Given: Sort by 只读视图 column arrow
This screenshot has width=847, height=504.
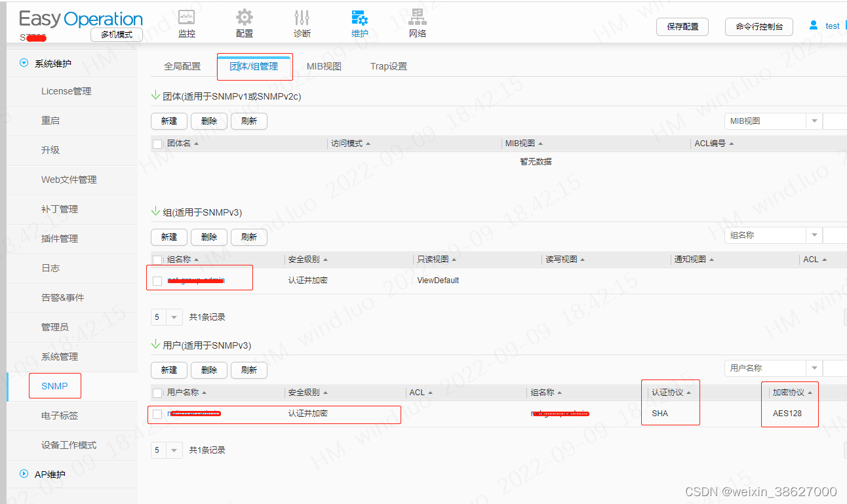Looking at the screenshot, I should [x=454, y=260].
